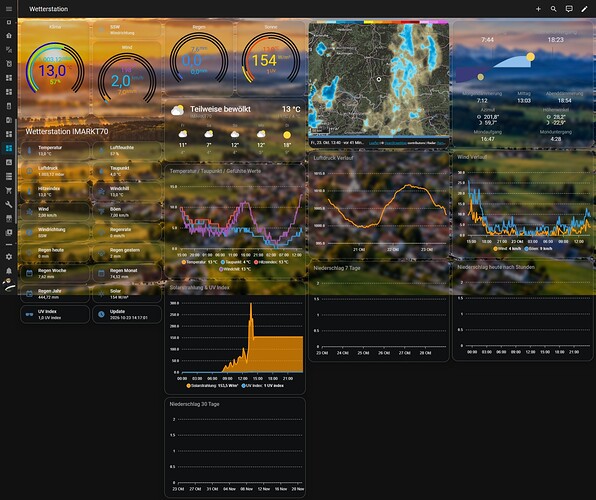This screenshot has height=500, width=596.
Task: Toggle the Böen series in Wind Verlauf legend
Action: click(x=538, y=249)
